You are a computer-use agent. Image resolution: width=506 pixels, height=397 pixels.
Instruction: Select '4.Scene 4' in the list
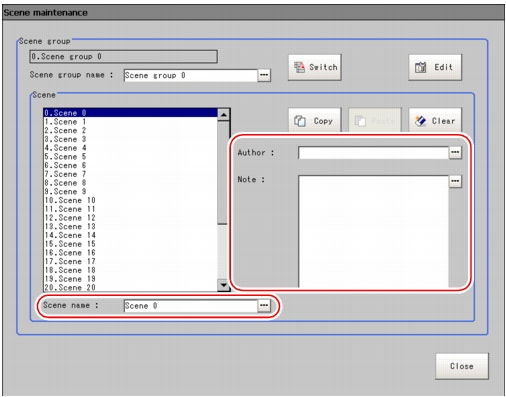[130, 148]
